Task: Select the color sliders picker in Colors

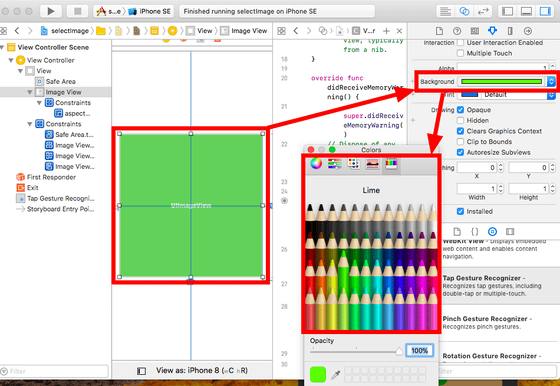Action: [335, 164]
